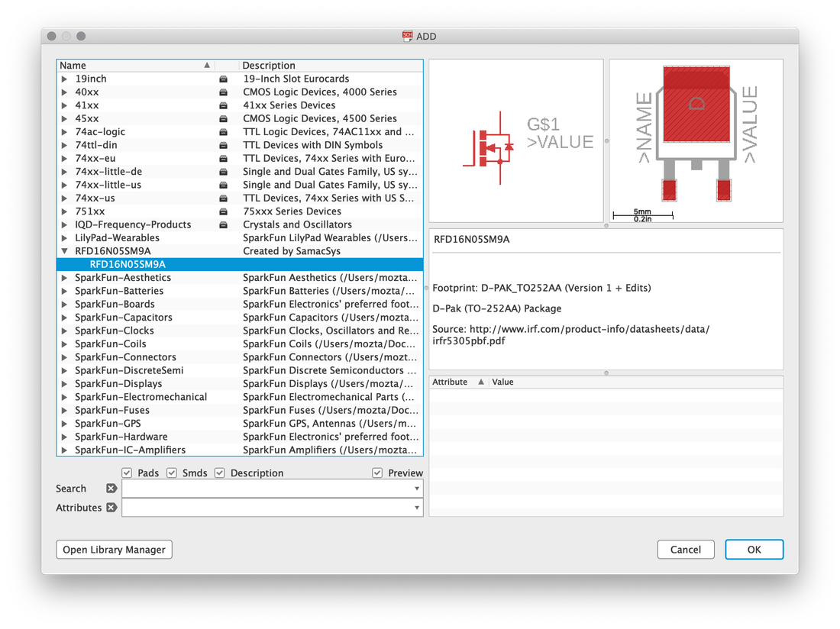Expand the SparkFun-Capacitors library

[64, 318]
